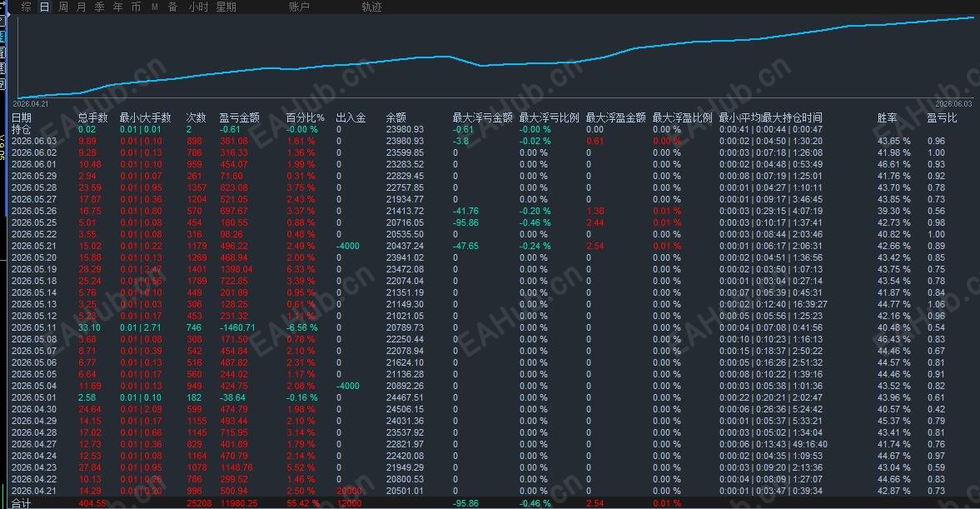The height and width of the screenshot is (509, 980).
Task: Switch to the 季 quarterly tab
Action: (x=99, y=7)
